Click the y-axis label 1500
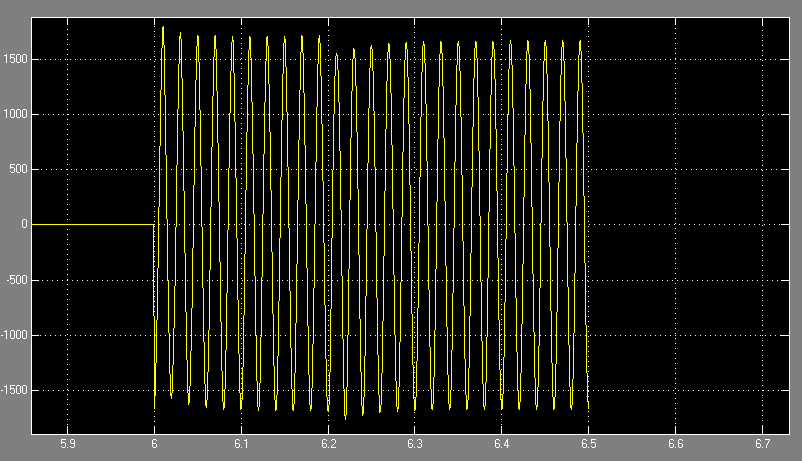 [x=15, y=59]
